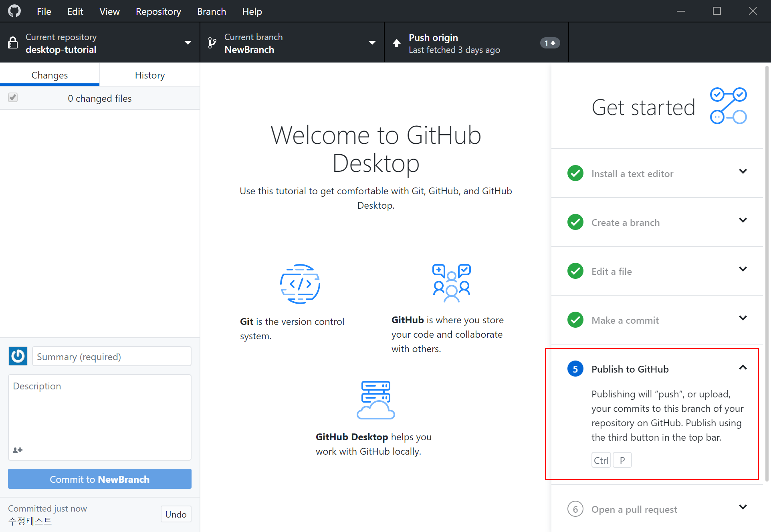Image resolution: width=771 pixels, height=532 pixels.
Task: Click the green check next to Create a branch
Action: click(575, 222)
